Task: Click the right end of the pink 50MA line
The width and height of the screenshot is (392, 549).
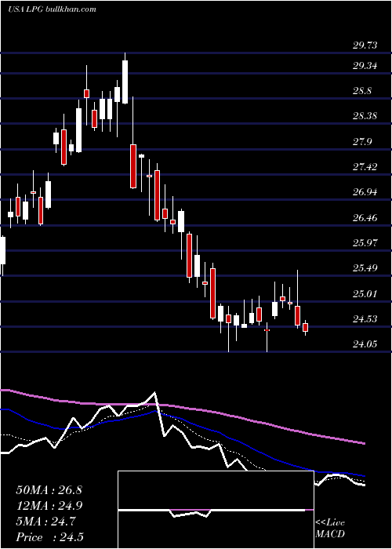Action: pos(365,443)
